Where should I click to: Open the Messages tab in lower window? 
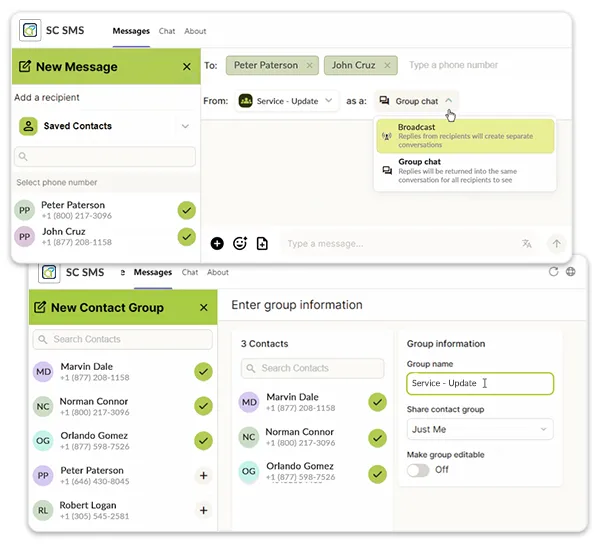tap(153, 272)
